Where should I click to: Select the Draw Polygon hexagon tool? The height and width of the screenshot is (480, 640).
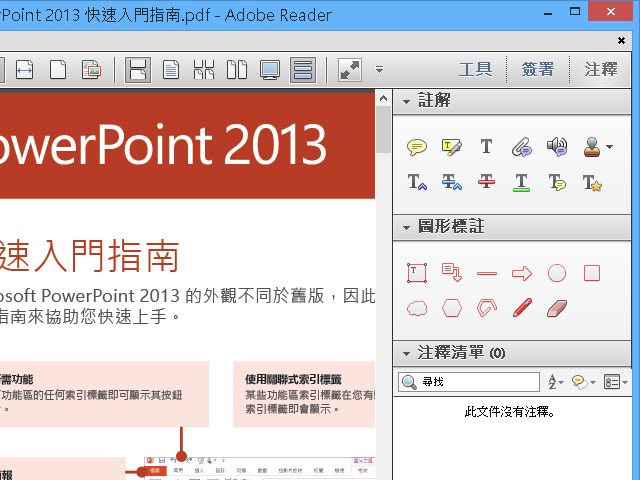[x=452, y=308]
